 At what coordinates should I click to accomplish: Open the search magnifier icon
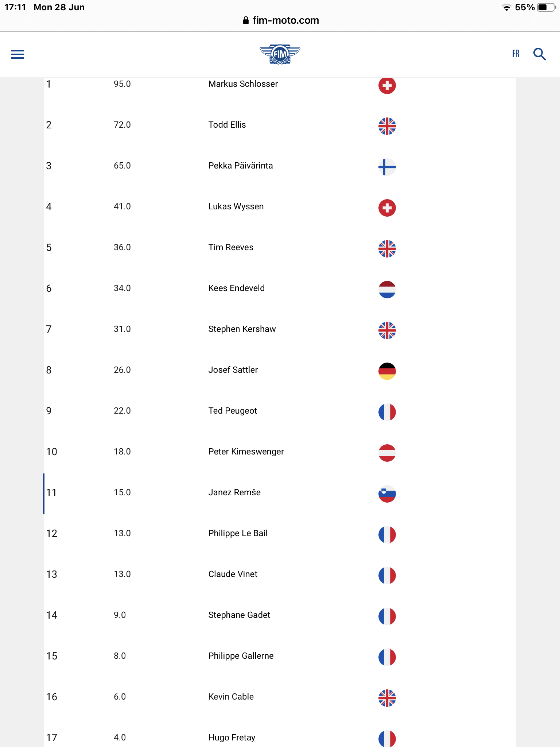[540, 54]
